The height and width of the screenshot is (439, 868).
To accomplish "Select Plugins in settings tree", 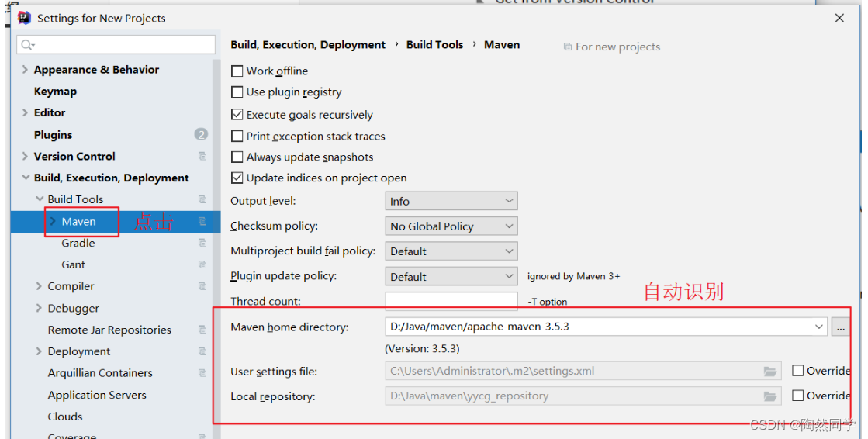I will [54, 134].
